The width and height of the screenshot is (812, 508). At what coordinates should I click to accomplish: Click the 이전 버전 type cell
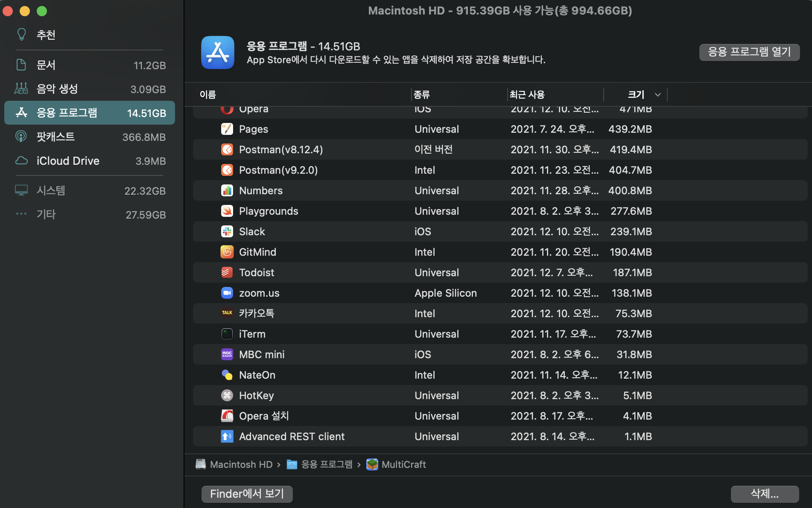433,149
